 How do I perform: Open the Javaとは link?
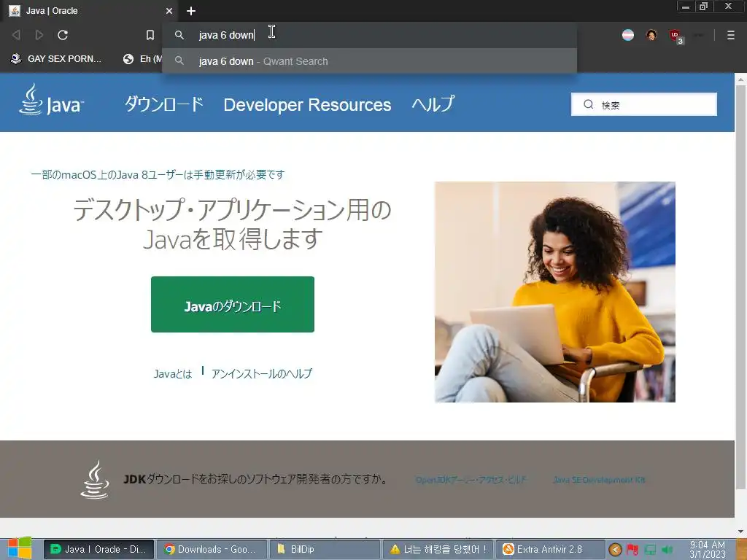[172, 374]
